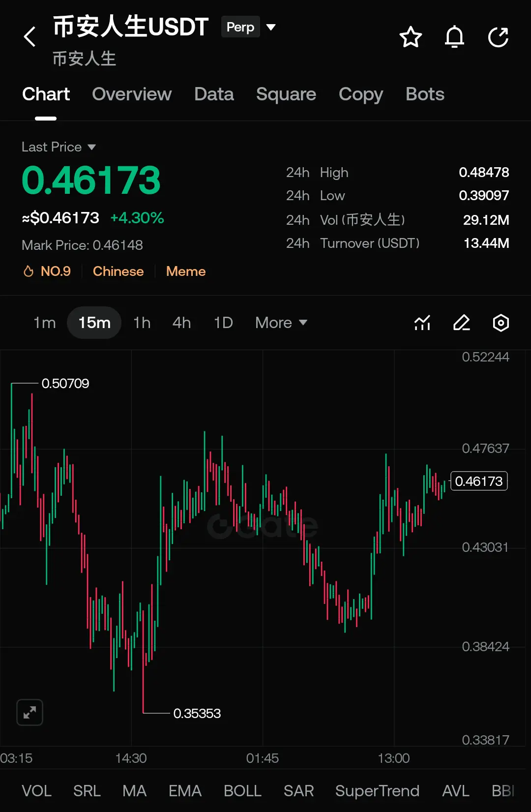531x812 pixels.
Task: Open price alert bell icon
Action: 454,37
